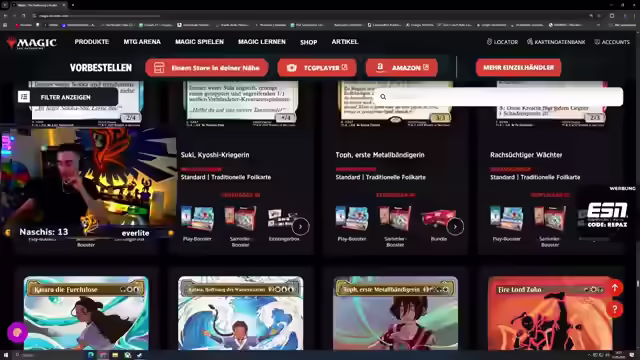Viewport: 640px width, 360px height.
Task: Click the browser back arrow
Action: [5, 16]
